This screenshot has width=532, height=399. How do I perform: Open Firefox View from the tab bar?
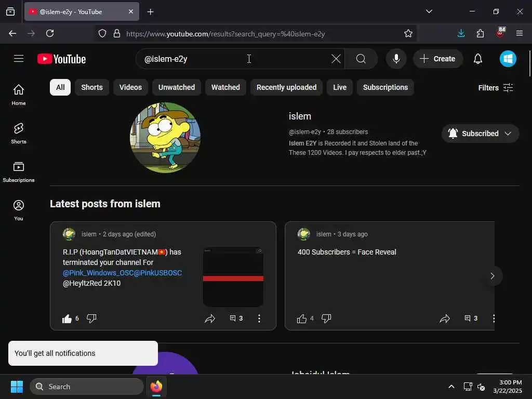tap(10, 11)
